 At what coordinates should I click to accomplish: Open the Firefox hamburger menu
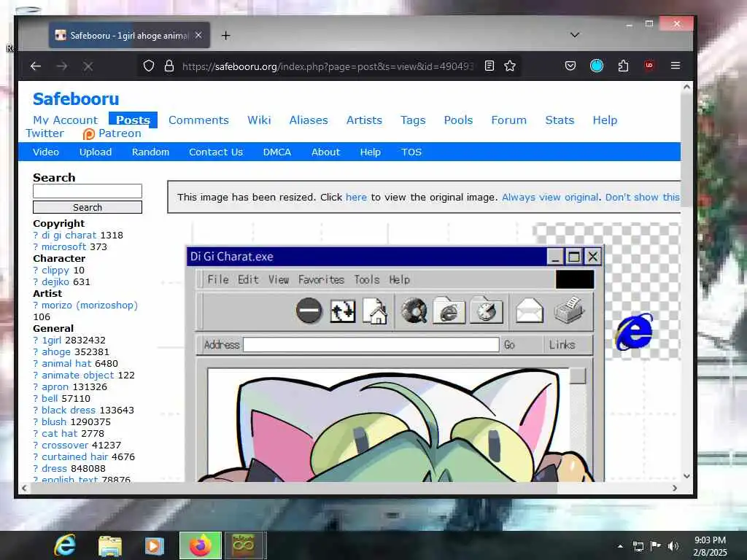tap(675, 66)
